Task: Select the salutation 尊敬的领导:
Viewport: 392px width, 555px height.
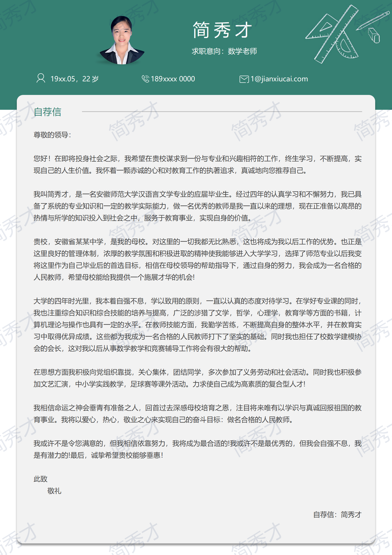Action: tap(52, 135)
